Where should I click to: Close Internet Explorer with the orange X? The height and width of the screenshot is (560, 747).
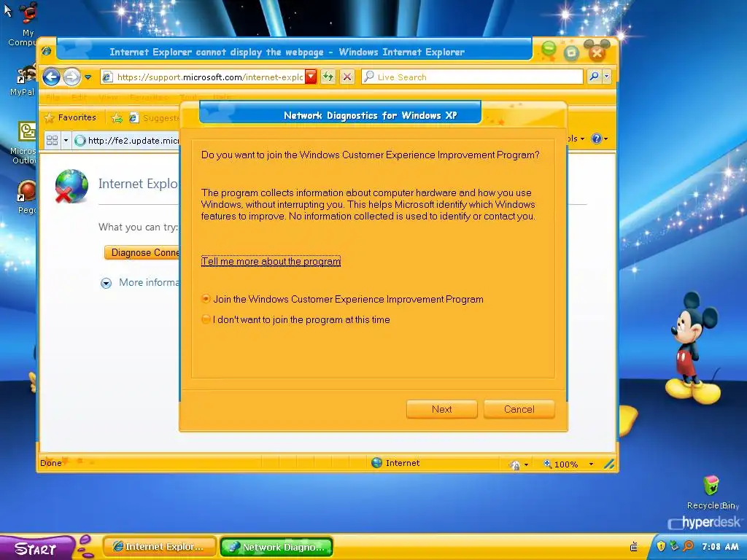597,53
